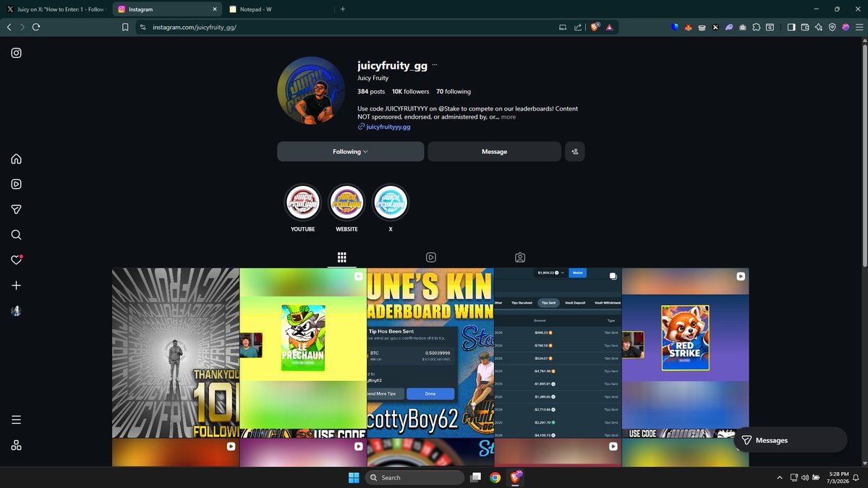The width and height of the screenshot is (868, 488).
Task: Click the add-similar-accounts person icon button
Action: (574, 152)
